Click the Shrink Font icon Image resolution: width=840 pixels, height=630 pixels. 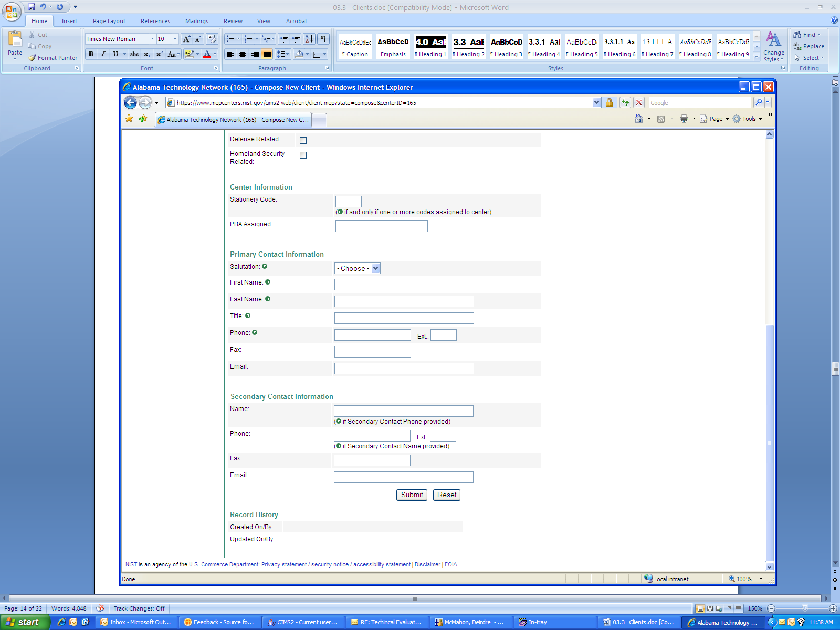(198, 39)
